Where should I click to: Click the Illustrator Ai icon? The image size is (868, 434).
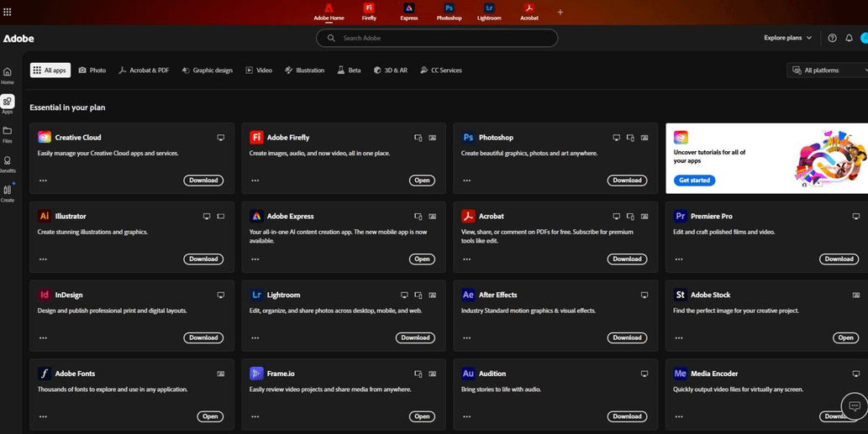[x=45, y=217]
